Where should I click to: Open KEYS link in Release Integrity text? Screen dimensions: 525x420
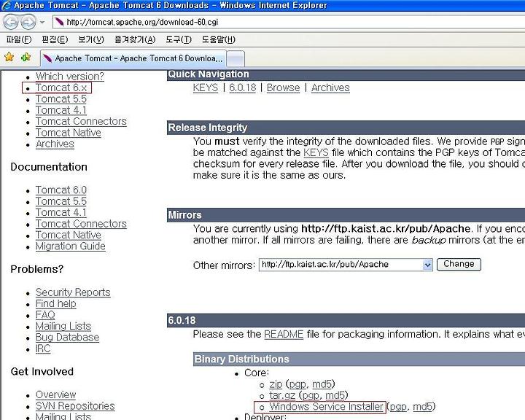pos(316,152)
